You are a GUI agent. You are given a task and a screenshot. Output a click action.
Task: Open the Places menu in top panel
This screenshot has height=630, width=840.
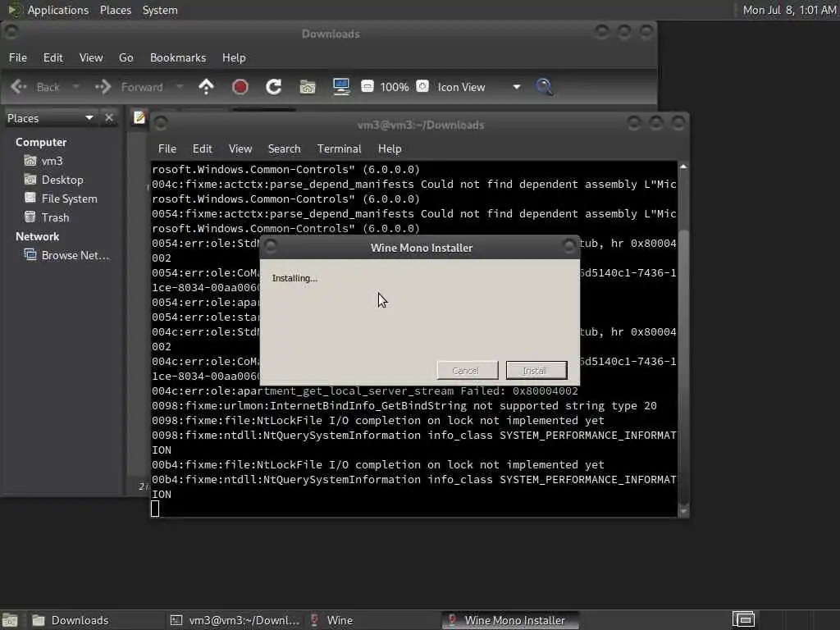tap(116, 10)
